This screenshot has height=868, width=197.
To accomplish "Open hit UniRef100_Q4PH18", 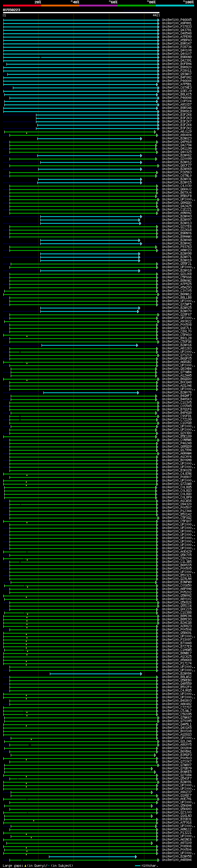I will (x=177, y=142).
